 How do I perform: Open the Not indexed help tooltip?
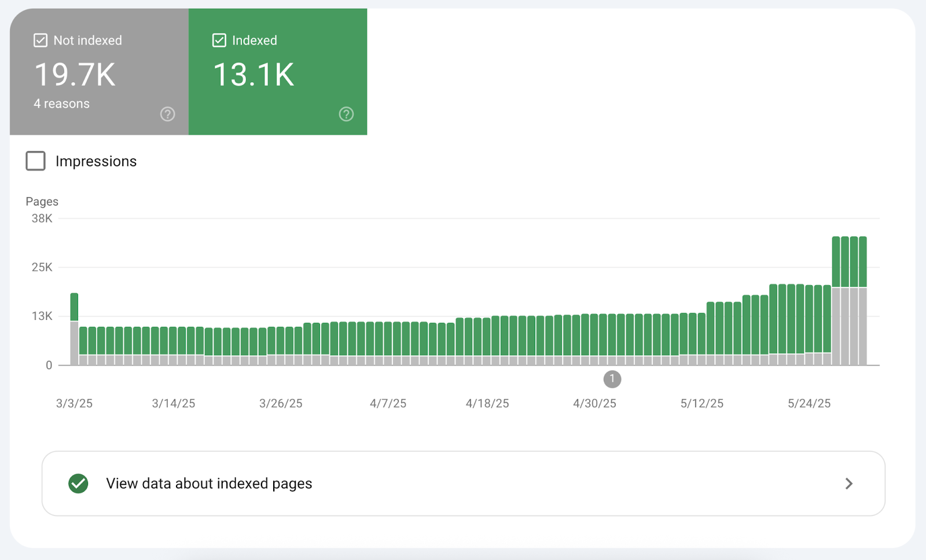point(167,114)
